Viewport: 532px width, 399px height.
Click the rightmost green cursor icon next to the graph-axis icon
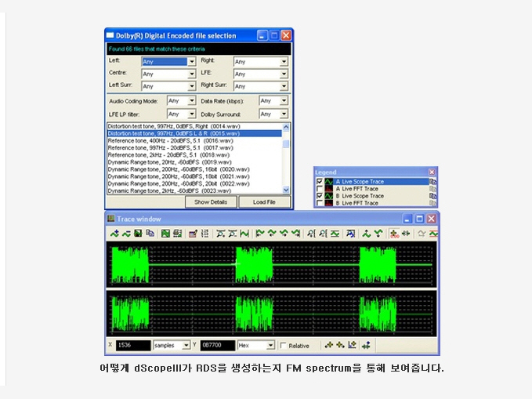tap(366, 346)
